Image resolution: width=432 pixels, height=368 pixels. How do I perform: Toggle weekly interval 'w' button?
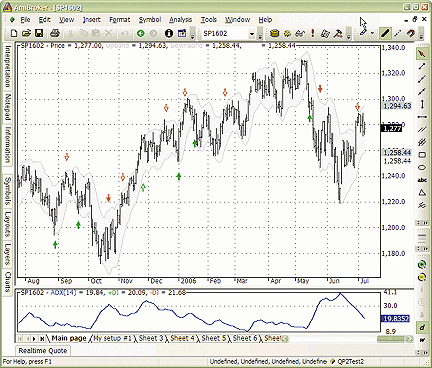pyautogui.click(x=422, y=340)
